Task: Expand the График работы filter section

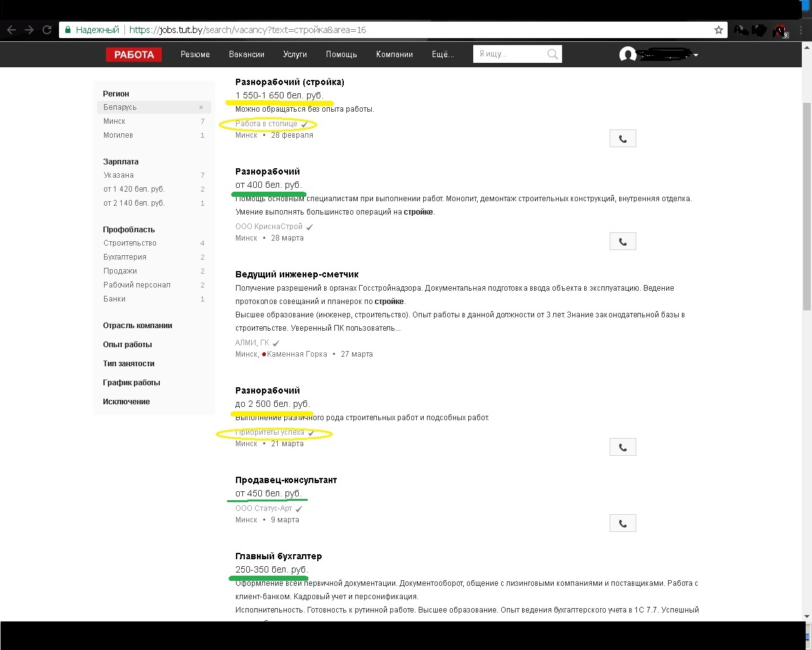Action: [131, 383]
